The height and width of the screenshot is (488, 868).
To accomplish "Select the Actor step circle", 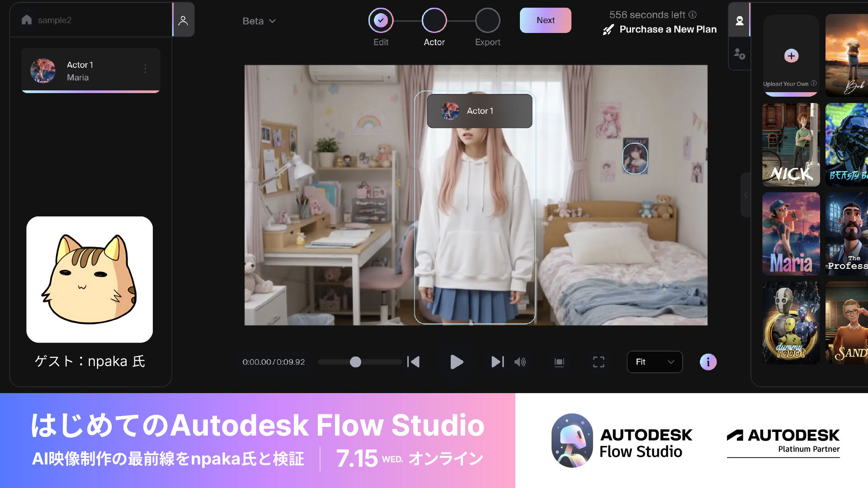I will pyautogui.click(x=434, y=20).
